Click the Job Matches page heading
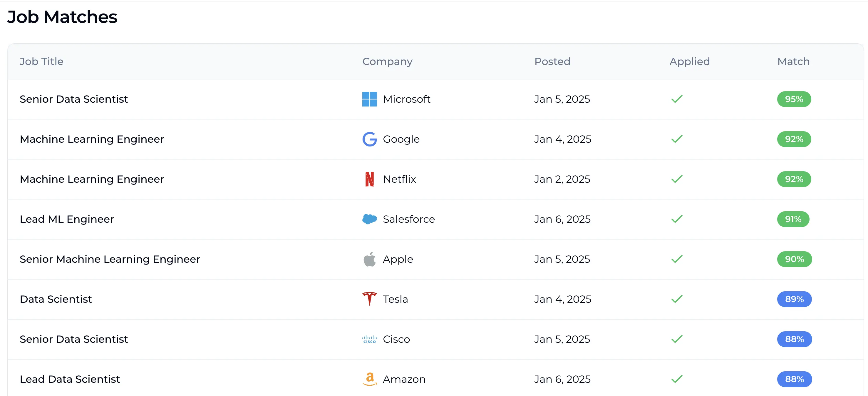The width and height of the screenshot is (868, 396). 62,17
